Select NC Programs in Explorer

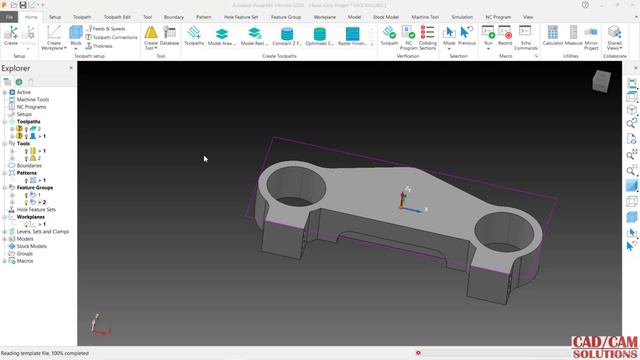[x=31, y=107]
